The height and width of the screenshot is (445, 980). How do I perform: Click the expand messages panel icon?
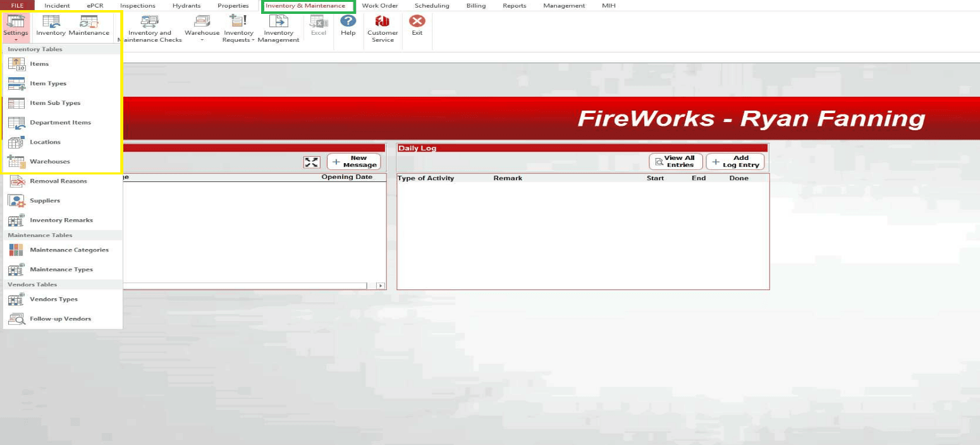click(312, 162)
